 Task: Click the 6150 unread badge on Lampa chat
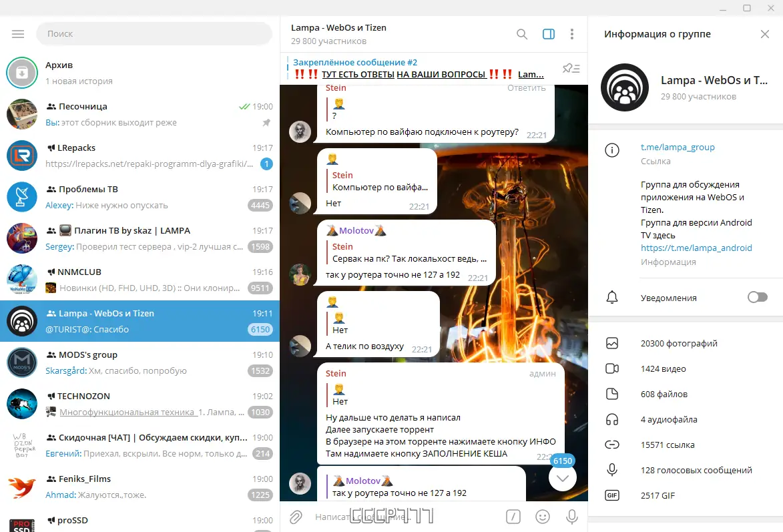pos(260,329)
